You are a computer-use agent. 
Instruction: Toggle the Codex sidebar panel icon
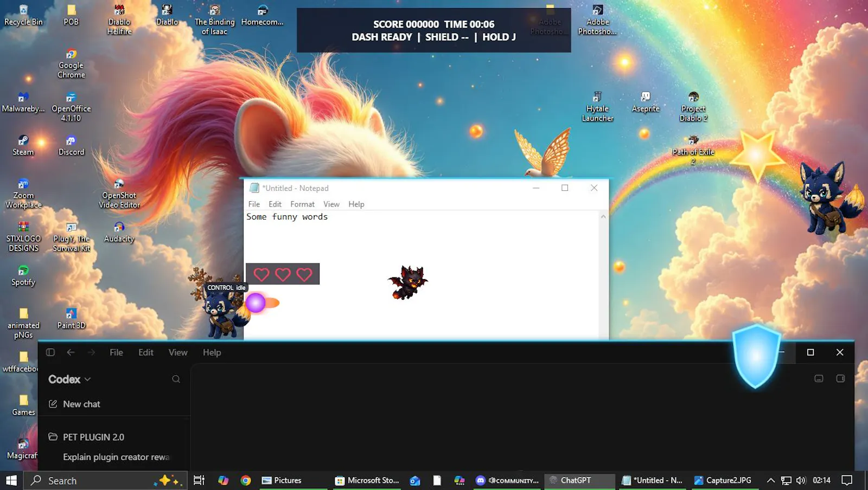pyautogui.click(x=50, y=352)
